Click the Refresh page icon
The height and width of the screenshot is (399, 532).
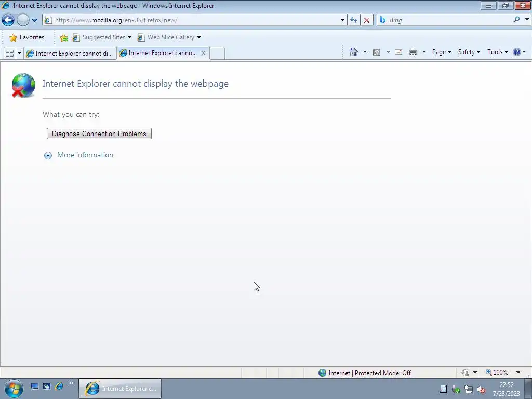(x=354, y=20)
